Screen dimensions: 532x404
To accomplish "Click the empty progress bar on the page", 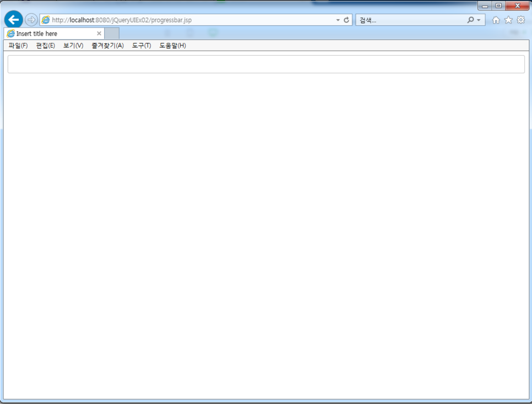I will 266,64.
